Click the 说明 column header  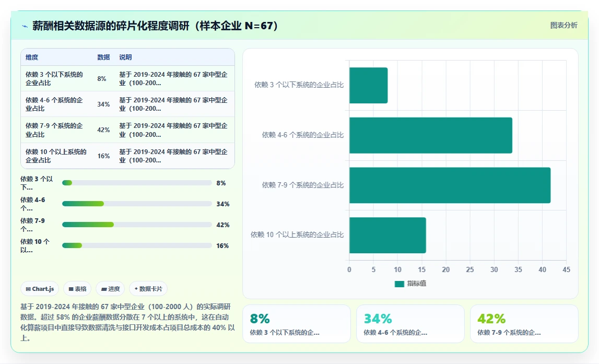tap(125, 57)
